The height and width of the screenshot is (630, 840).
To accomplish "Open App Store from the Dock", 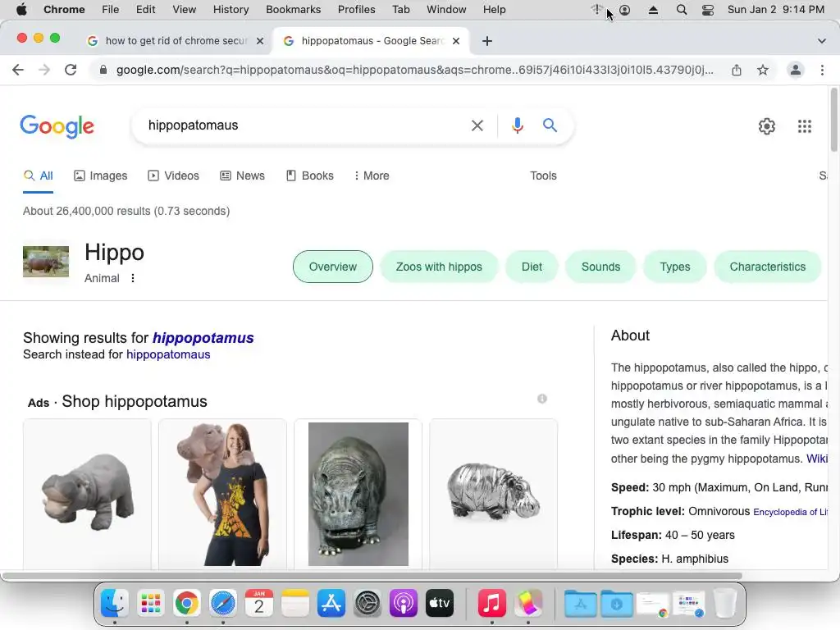I will tap(331, 603).
